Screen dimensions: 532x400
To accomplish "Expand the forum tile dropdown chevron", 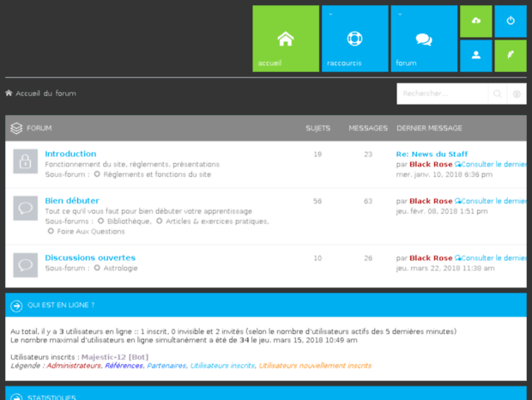I will (399, 14).
